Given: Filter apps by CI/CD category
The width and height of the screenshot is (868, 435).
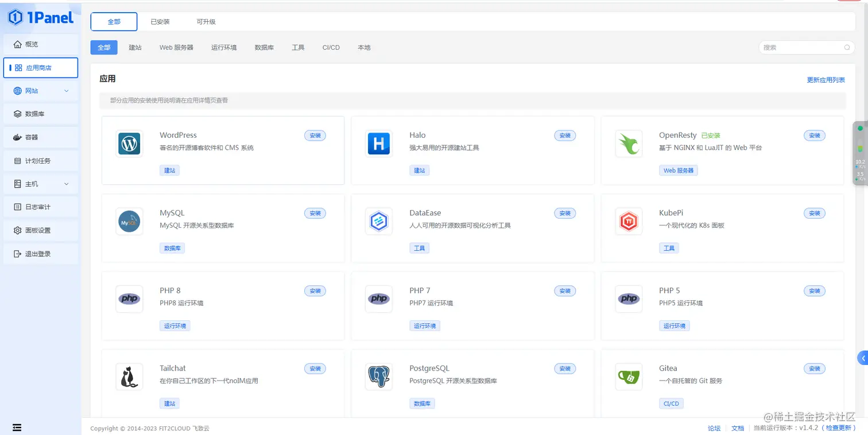Looking at the screenshot, I should coord(331,48).
